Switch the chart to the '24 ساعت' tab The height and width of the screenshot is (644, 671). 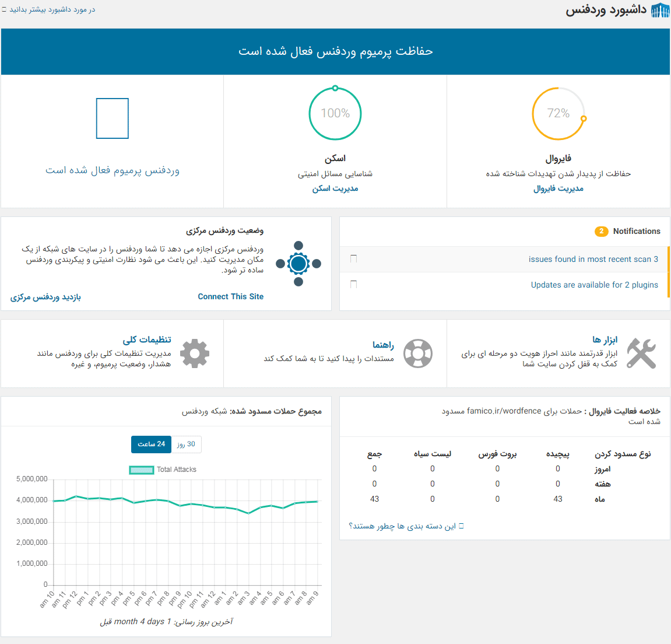pos(152,444)
